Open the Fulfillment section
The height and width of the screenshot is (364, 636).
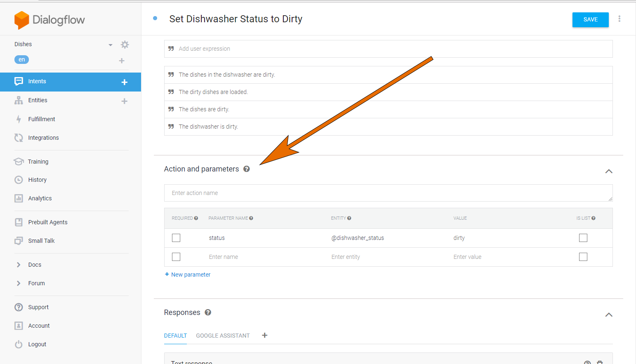point(41,119)
